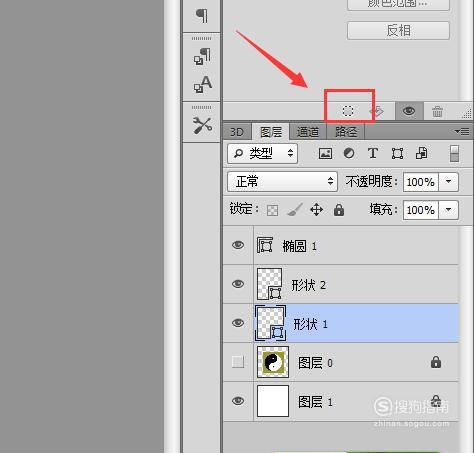Select the 形状 1 layer thumbnail
Viewport: 474px width, 453px height.
pyautogui.click(x=270, y=323)
